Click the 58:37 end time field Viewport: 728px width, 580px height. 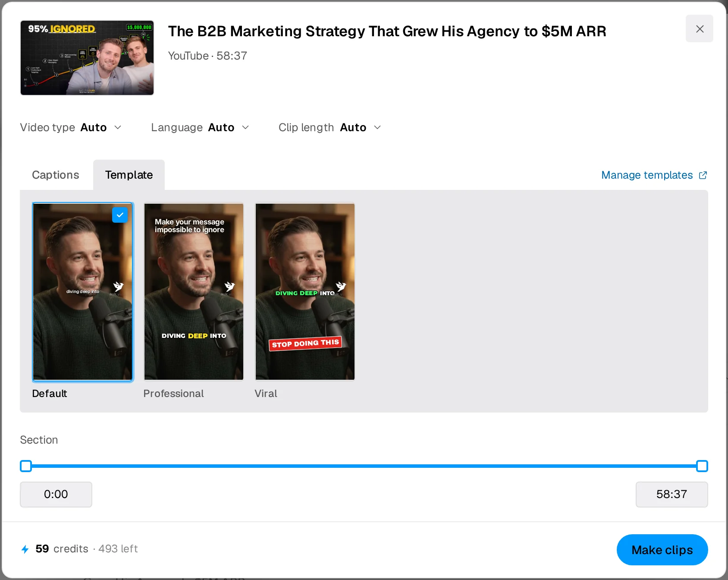(x=672, y=495)
